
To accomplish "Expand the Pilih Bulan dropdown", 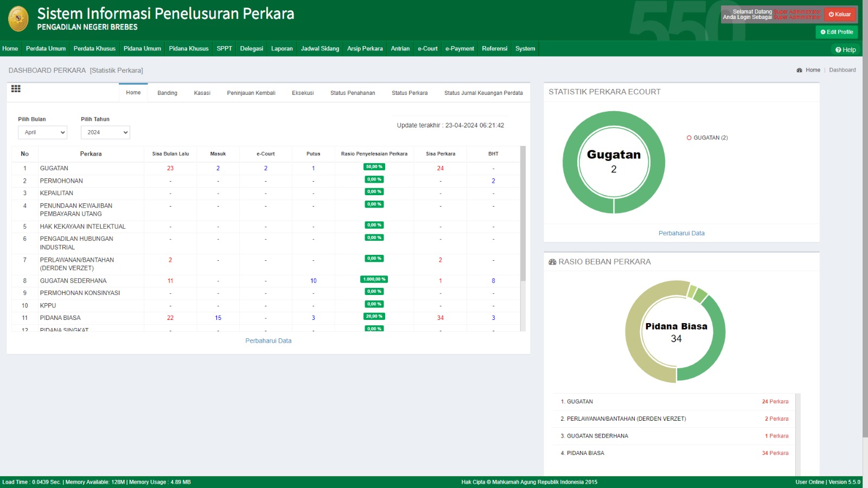I will 42,132.
